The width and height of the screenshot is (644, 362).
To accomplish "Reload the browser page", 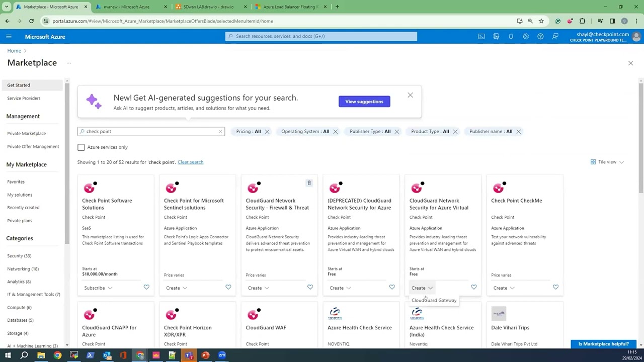I will tap(31, 21).
